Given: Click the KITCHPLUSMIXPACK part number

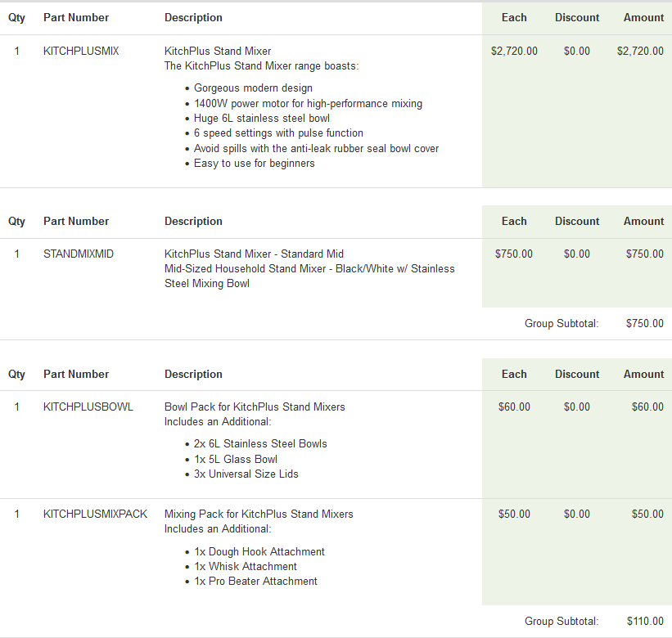Looking at the screenshot, I should [95, 514].
